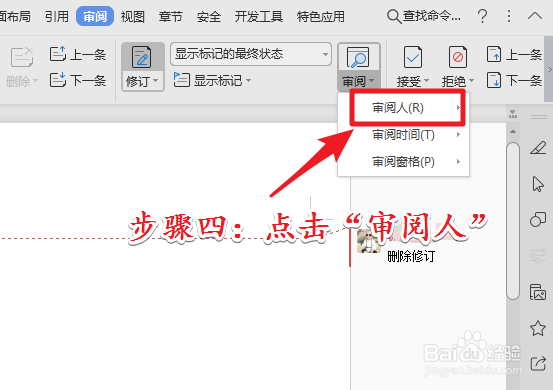The image size is (553, 390).
Task: Click the scrollbar up arrow
Action: click(x=513, y=132)
